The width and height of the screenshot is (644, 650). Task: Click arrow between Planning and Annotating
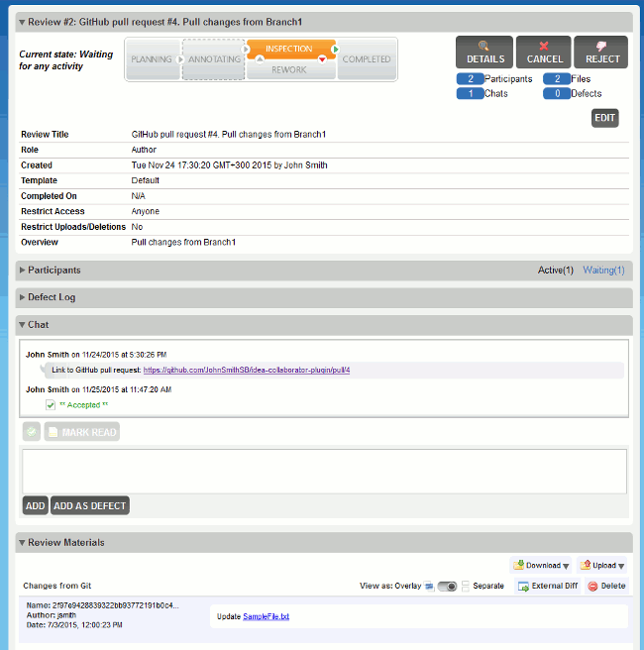(x=180, y=59)
